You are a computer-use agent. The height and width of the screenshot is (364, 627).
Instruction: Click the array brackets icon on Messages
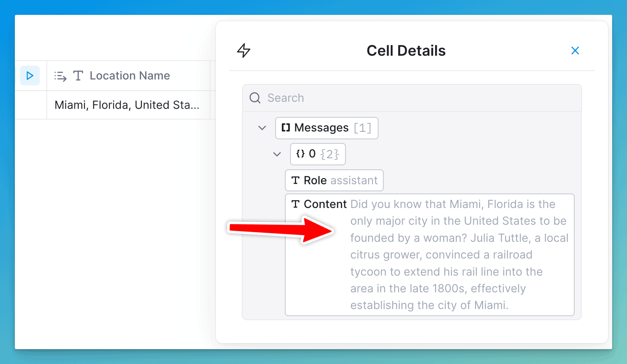(x=286, y=128)
